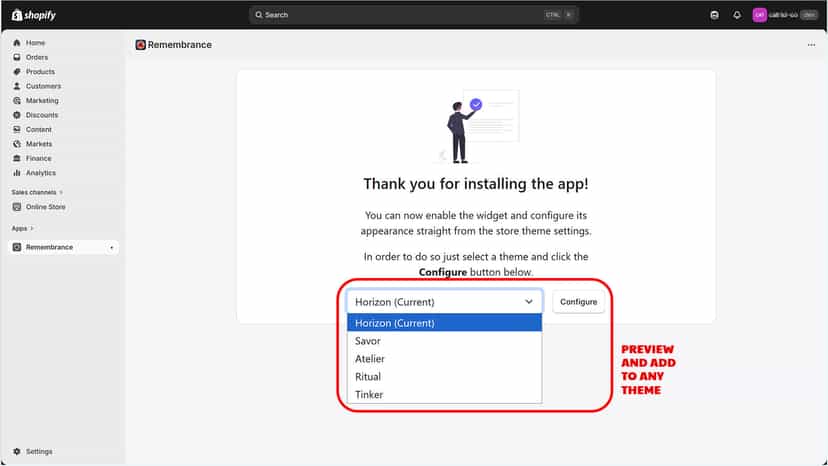Screen dimensions: 828x466
Task: Click the Thank you for installing heading
Action: 476,184
